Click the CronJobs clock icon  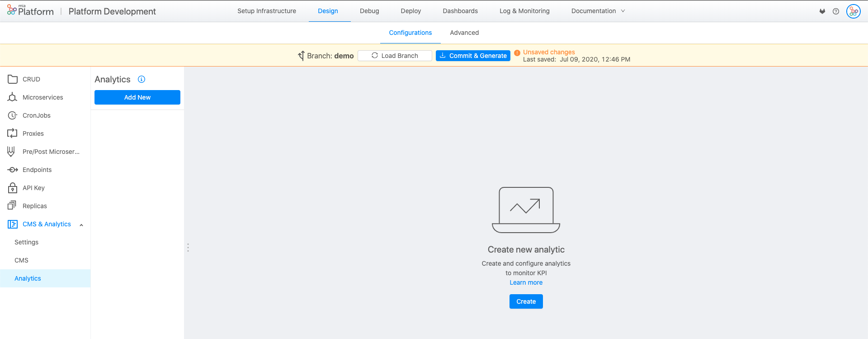(13, 115)
